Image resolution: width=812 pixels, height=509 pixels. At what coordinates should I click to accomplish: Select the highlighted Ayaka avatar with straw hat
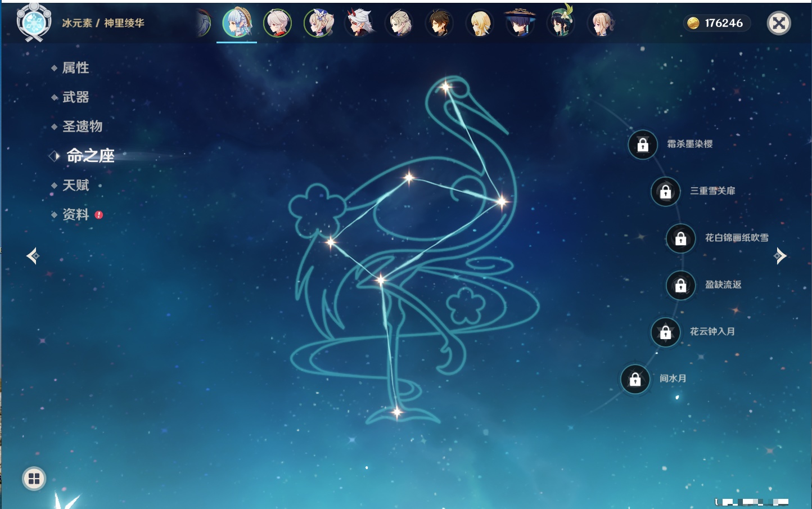coord(237,22)
